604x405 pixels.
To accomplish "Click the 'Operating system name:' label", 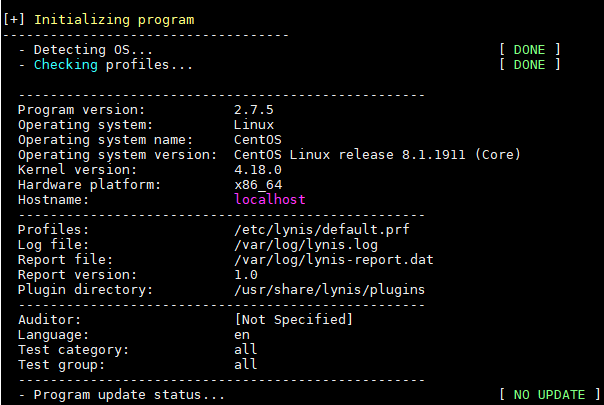I will (x=105, y=140).
